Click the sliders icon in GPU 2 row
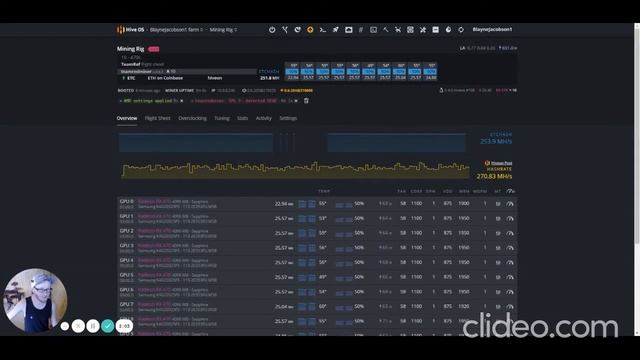The image size is (640, 360). coord(498,233)
